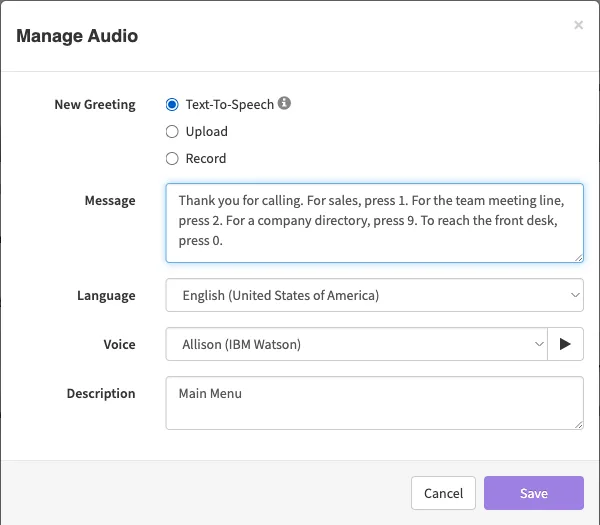Click into the Message text area
The image size is (600, 525).
pyautogui.click(x=375, y=223)
